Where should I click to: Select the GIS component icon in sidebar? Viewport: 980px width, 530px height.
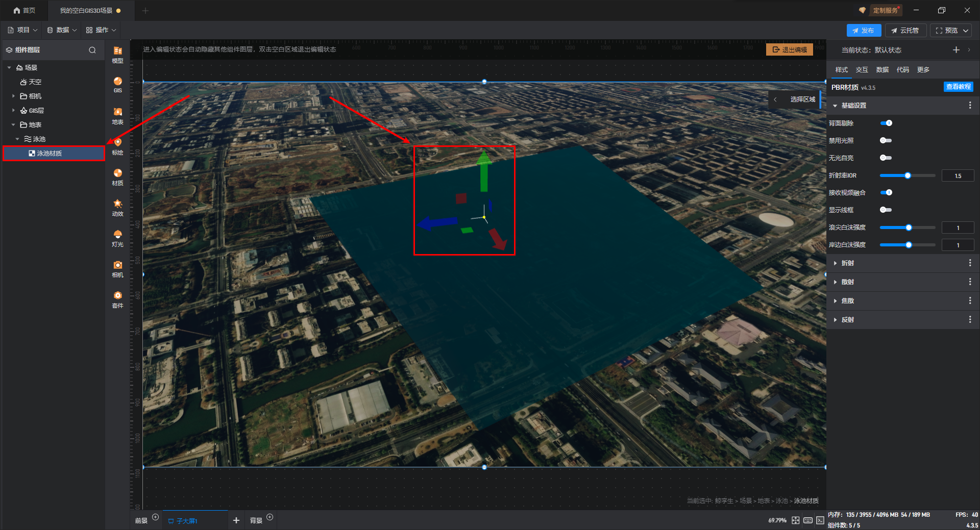[117, 84]
